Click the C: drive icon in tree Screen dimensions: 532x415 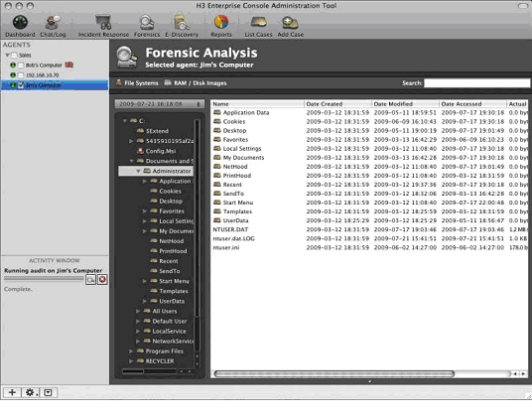133,120
